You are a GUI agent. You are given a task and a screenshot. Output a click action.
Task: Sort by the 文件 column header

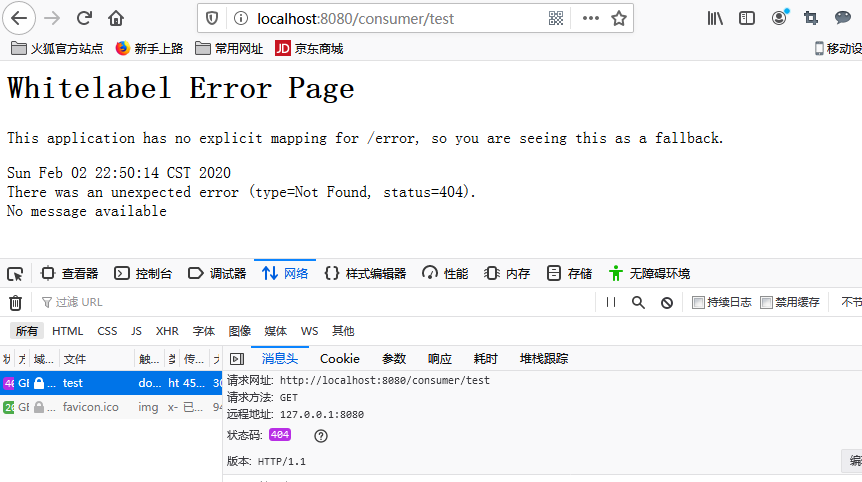coord(97,359)
